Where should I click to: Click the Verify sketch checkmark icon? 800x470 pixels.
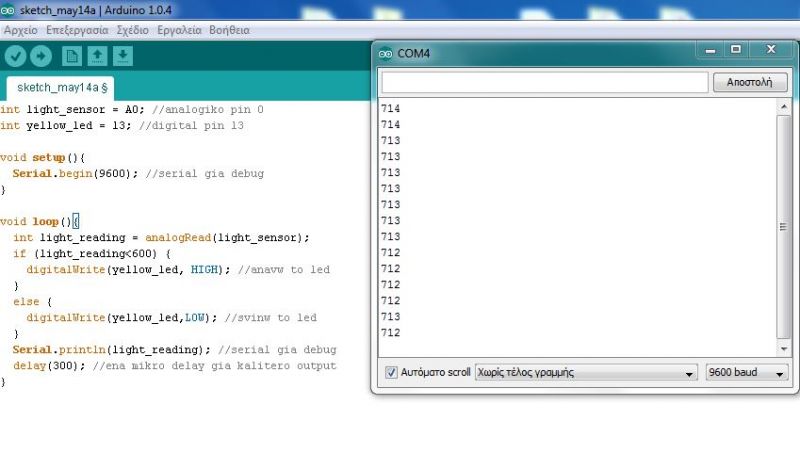coord(15,56)
